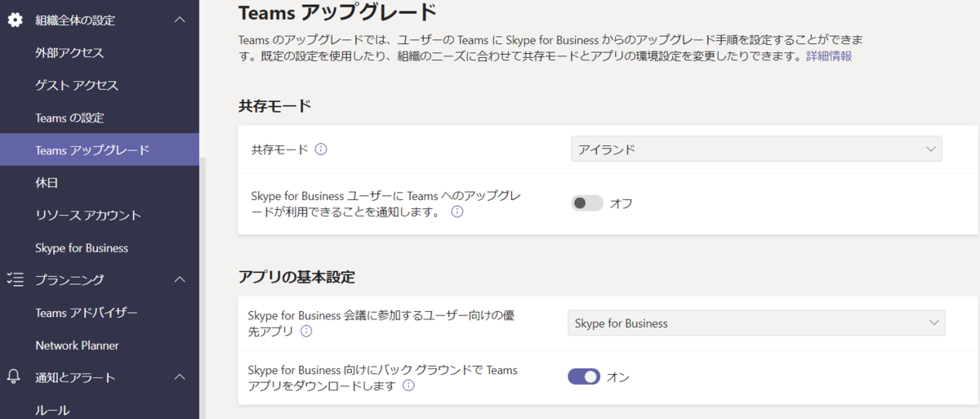Click the プランニング section label
The width and height of the screenshot is (980, 419).
click(69, 279)
